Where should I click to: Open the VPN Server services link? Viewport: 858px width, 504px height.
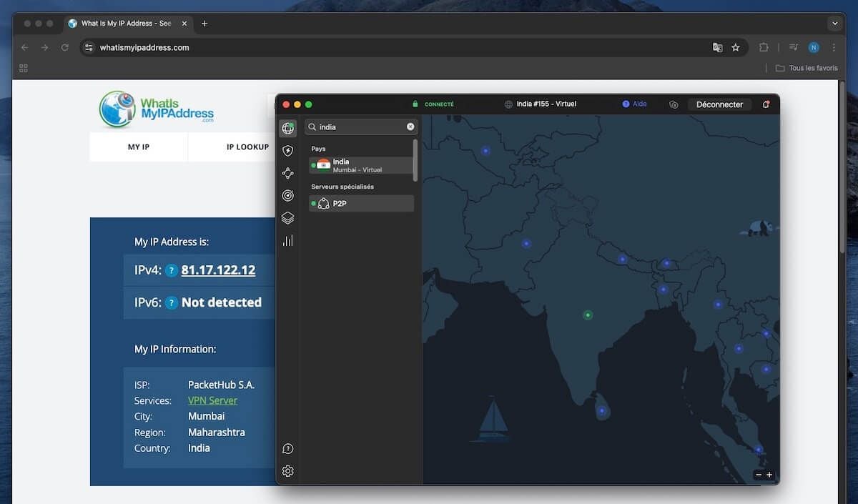(x=212, y=400)
